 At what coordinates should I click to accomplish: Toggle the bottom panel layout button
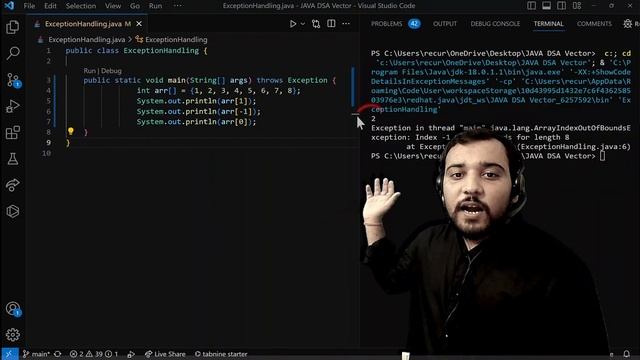[547, 6]
